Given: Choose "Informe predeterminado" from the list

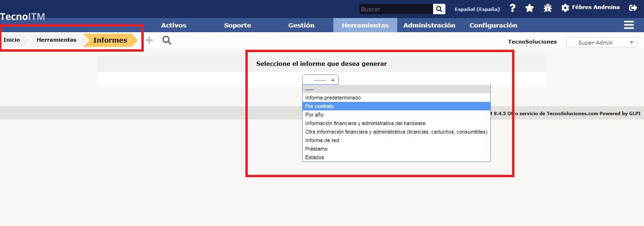Looking at the screenshot, I should [x=333, y=98].
